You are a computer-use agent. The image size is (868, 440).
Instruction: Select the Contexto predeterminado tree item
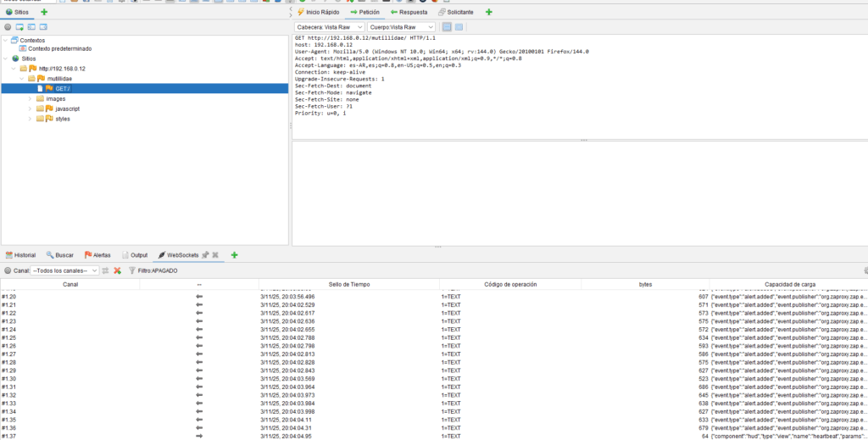58,48
